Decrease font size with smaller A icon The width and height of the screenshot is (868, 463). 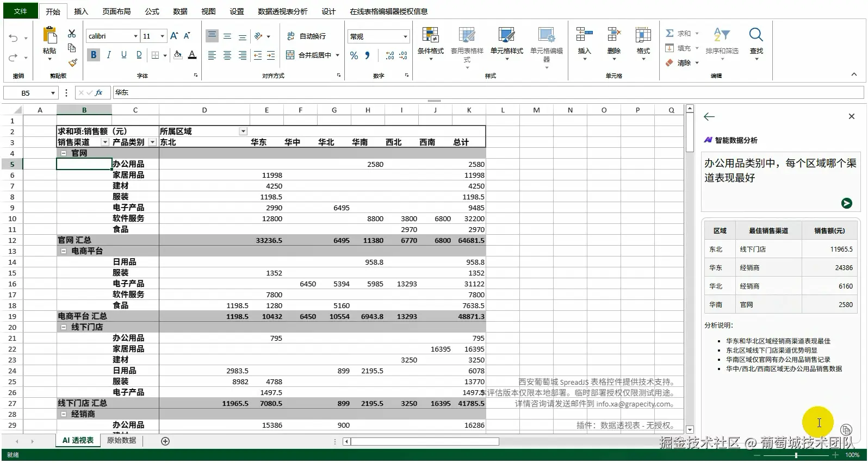[x=187, y=36]
